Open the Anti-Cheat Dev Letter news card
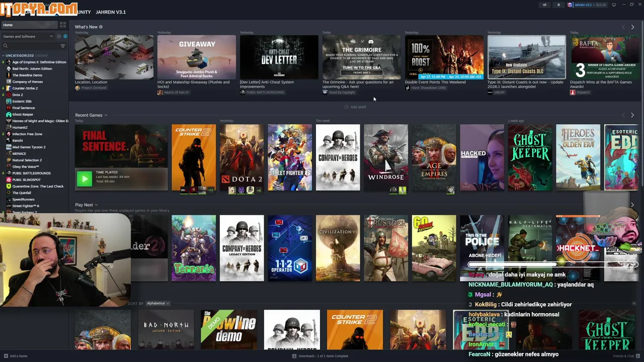 [x=279, y=57]
